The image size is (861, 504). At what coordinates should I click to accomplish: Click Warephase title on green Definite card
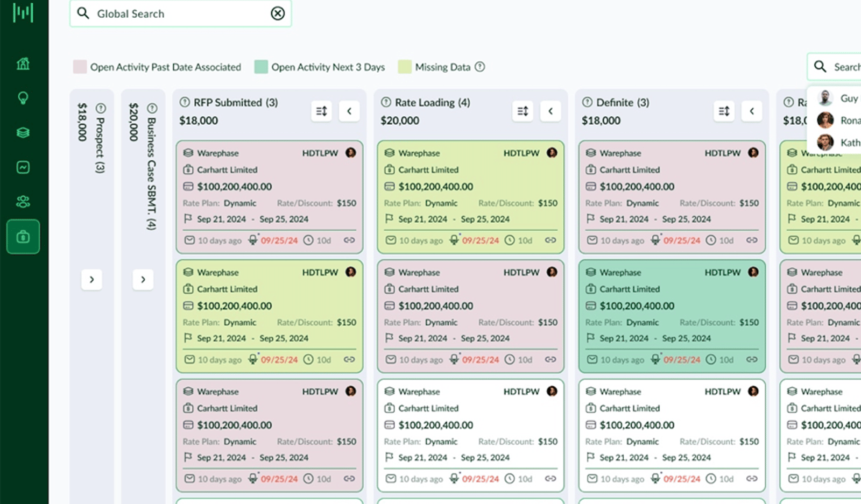pyautogui.click(x=620, y=272)
